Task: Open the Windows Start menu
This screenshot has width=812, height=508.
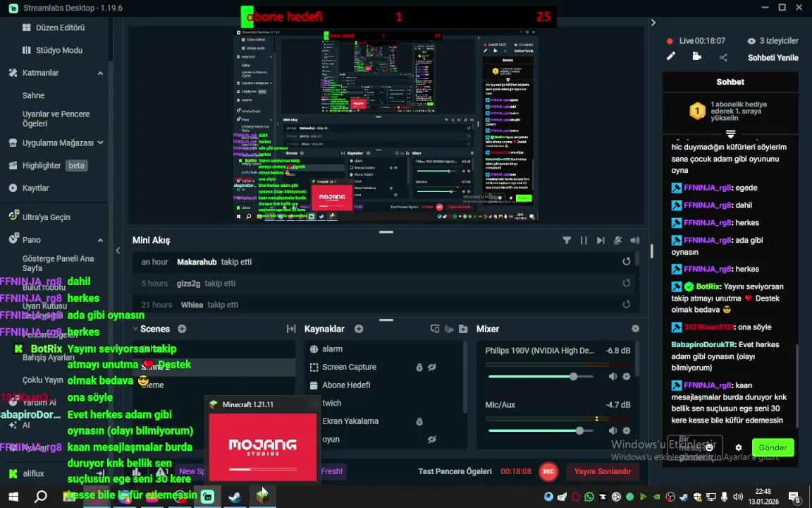Action: pyautogui.click(x=13, y=497)
